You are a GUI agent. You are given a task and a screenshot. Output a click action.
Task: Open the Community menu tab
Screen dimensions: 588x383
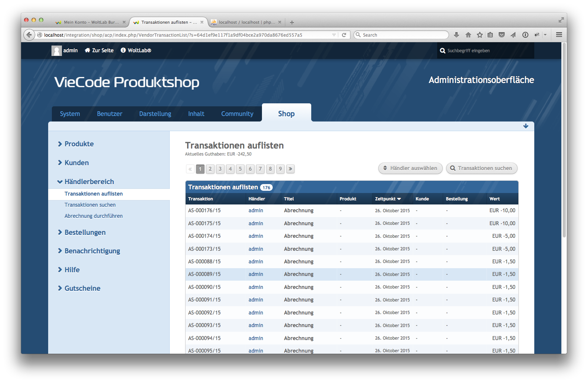coord(237,114)
